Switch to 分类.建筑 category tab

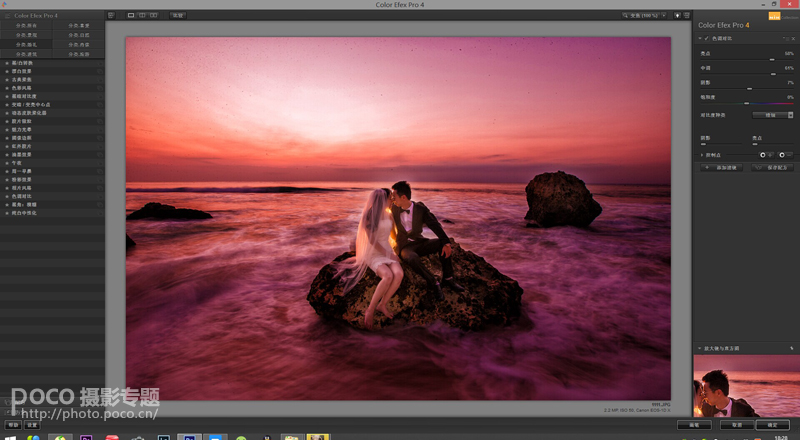[27, 54]
